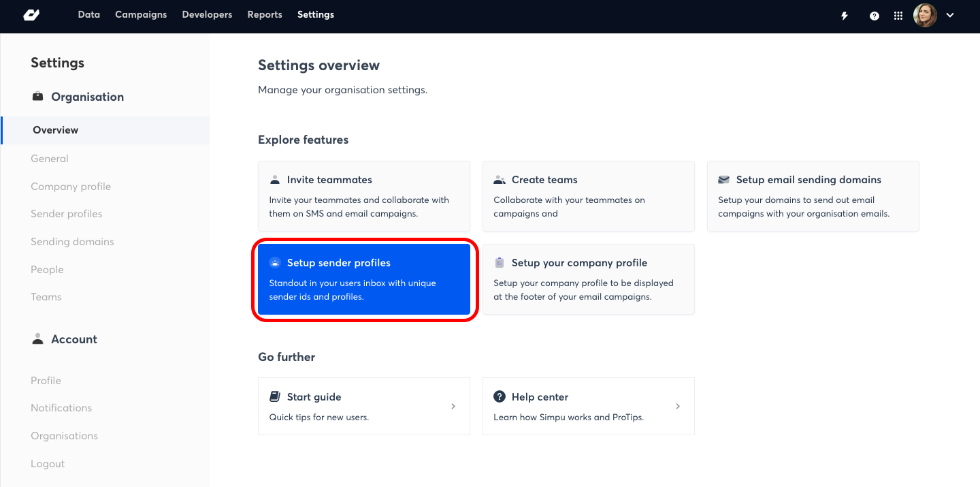Open the apps grid icon

pos(898,16)
